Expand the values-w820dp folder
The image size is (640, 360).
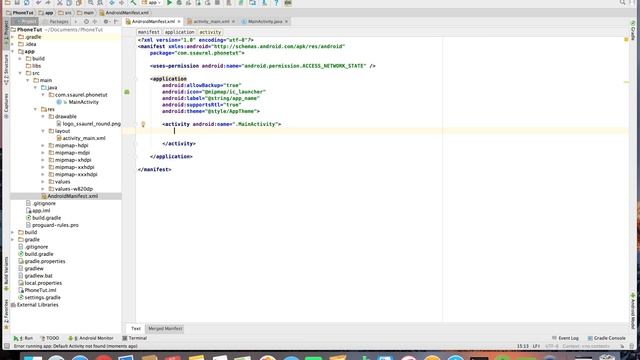point(43,189)
